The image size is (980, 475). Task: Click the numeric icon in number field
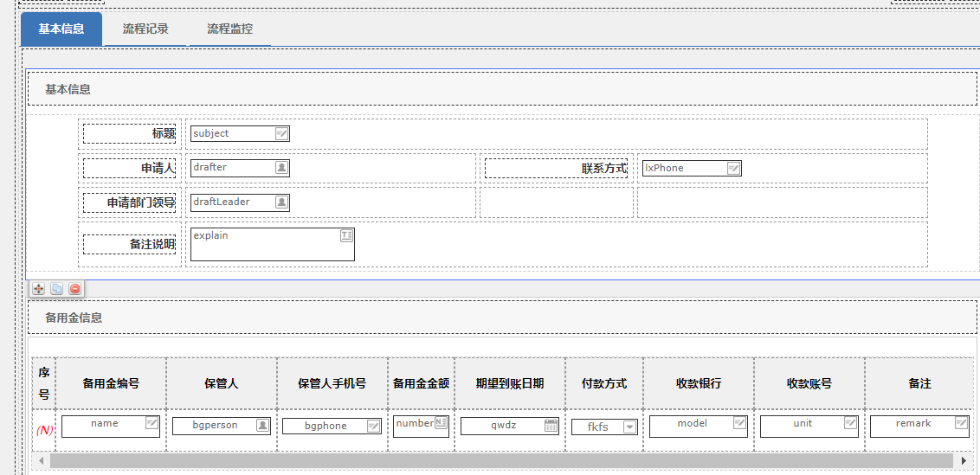click(441, 422)
